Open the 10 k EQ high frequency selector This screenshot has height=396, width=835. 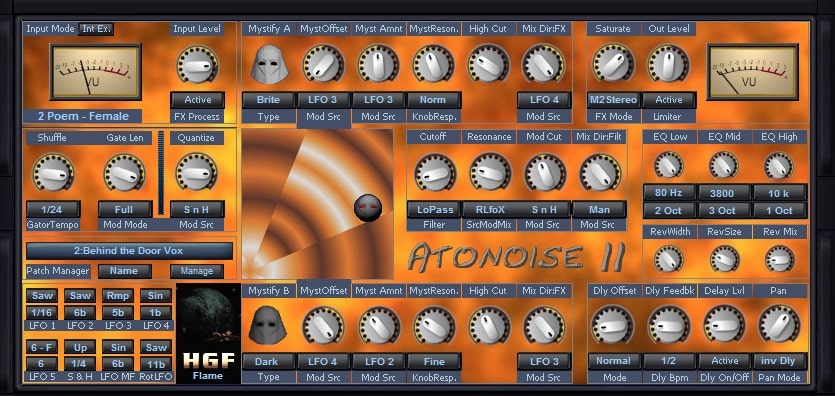[780, 193]
